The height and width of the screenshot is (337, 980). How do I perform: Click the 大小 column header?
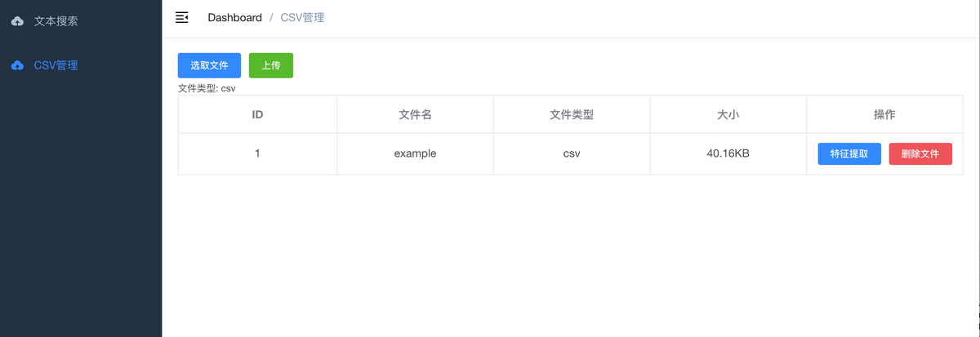point(728,114)
